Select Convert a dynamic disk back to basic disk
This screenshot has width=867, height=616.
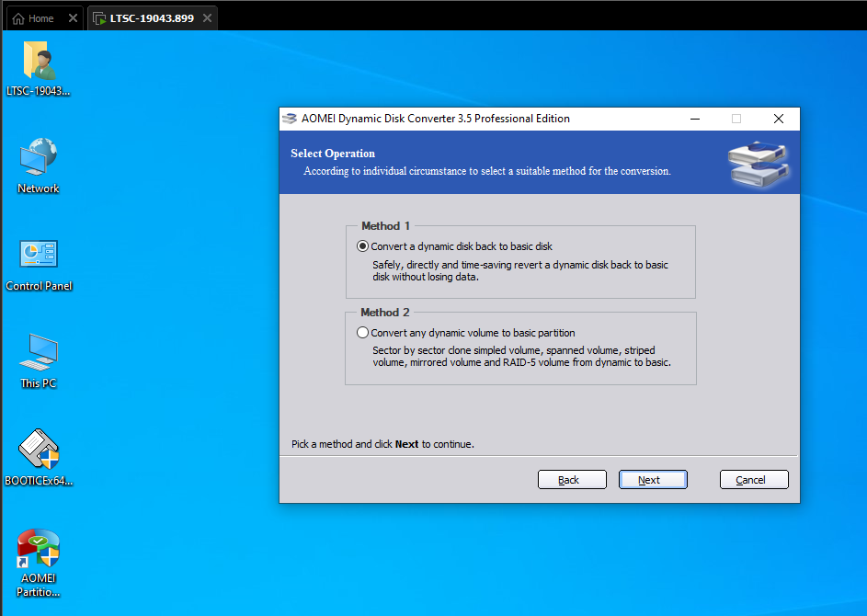[x=456, y=246]
